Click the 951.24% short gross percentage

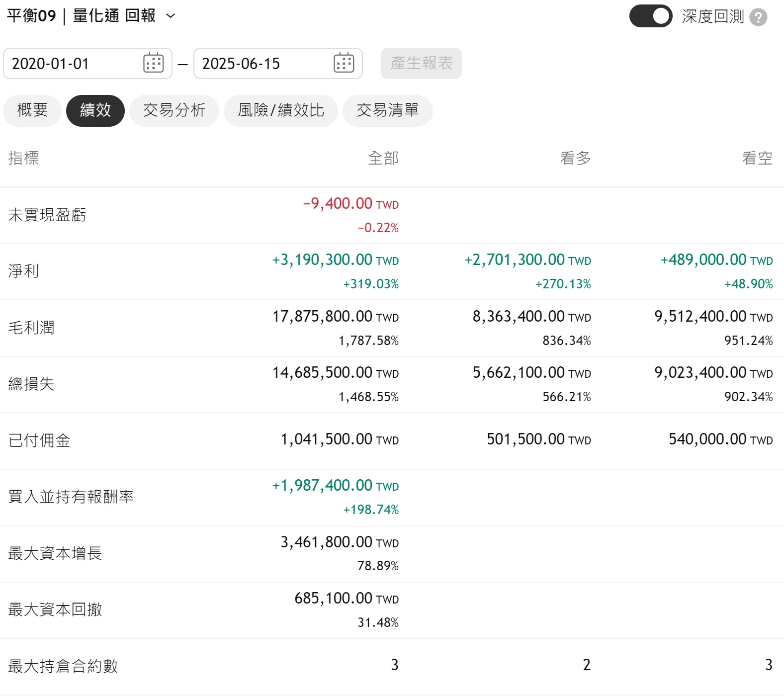pyautogui.click(x=749, y=341)
